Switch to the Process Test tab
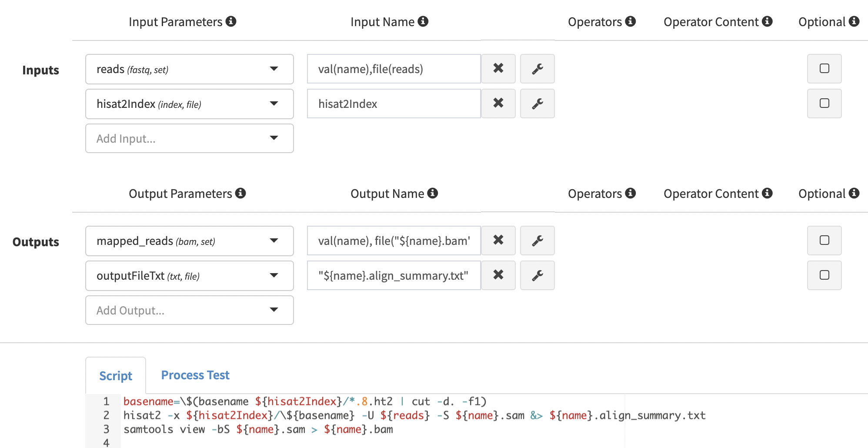Image resolution: width=868 pixels, height=448 pixels. pos(195,375)
